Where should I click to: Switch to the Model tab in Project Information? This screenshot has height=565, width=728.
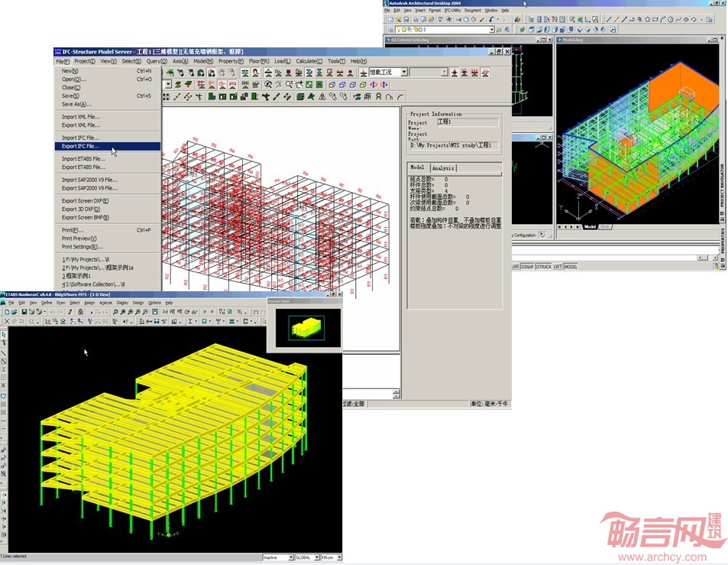(x=417, y=167)
